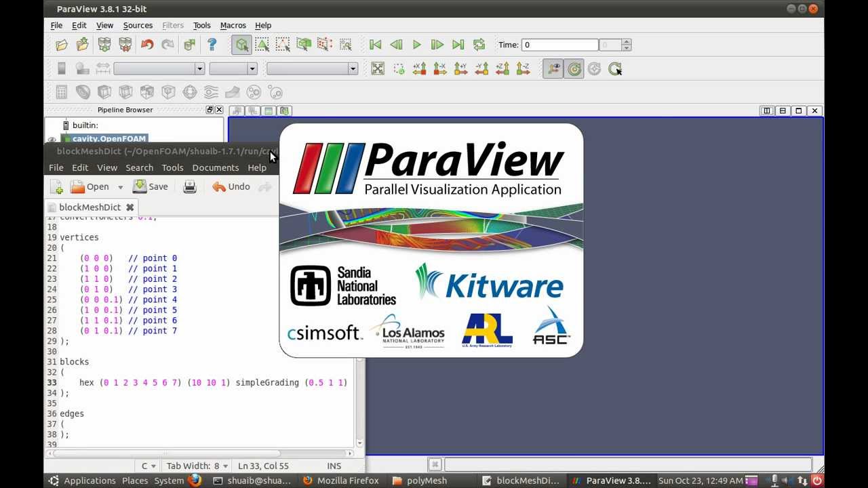Image resolution: width=868 pixels, height=488 pixels.
Task: Open gedit Search menu
Action: click(x=139, y=167)
